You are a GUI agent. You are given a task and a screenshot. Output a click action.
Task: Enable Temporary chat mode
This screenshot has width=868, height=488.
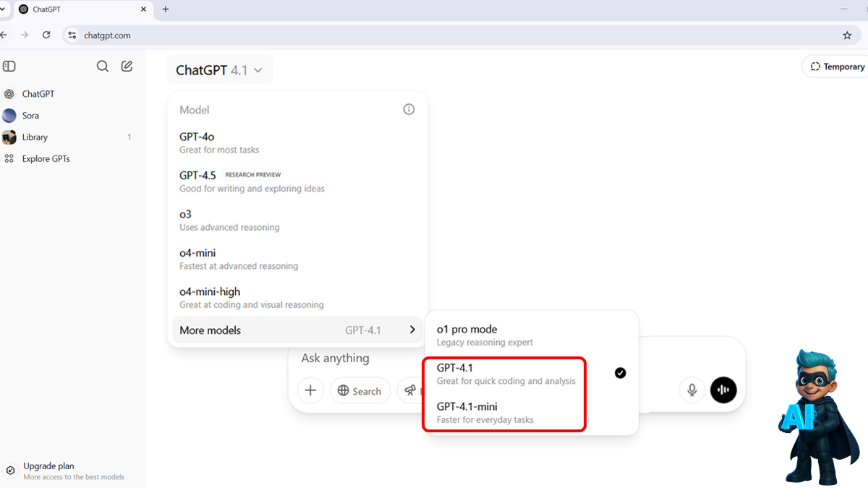[x=836, y=67]
